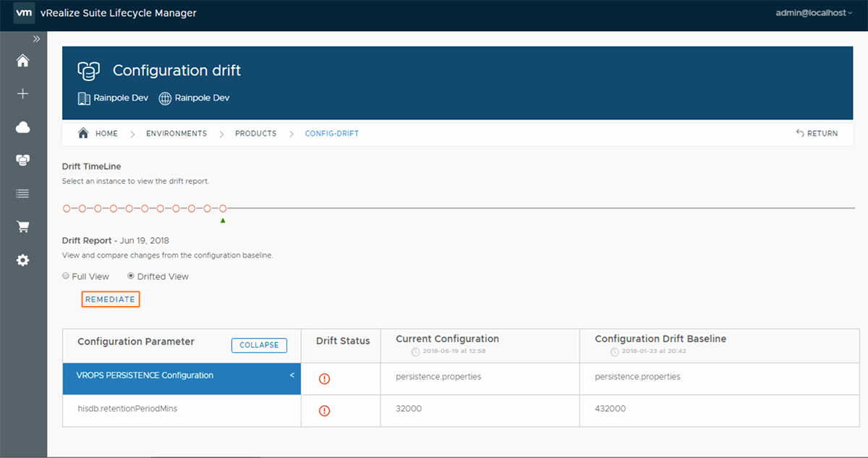
Task: Collapse the VROPS PERSISTENCE Configuration row chevron
Action: click(292, 376)
